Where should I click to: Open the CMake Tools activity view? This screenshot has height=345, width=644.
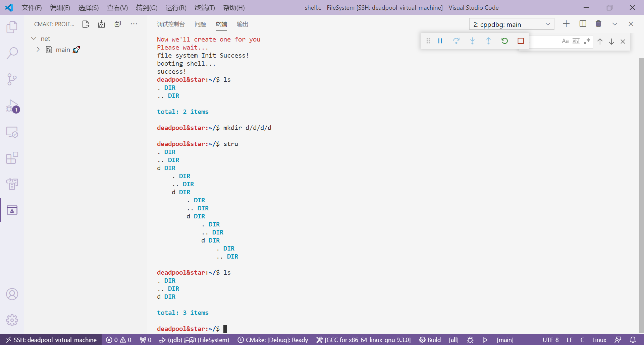tap(12, 210)
